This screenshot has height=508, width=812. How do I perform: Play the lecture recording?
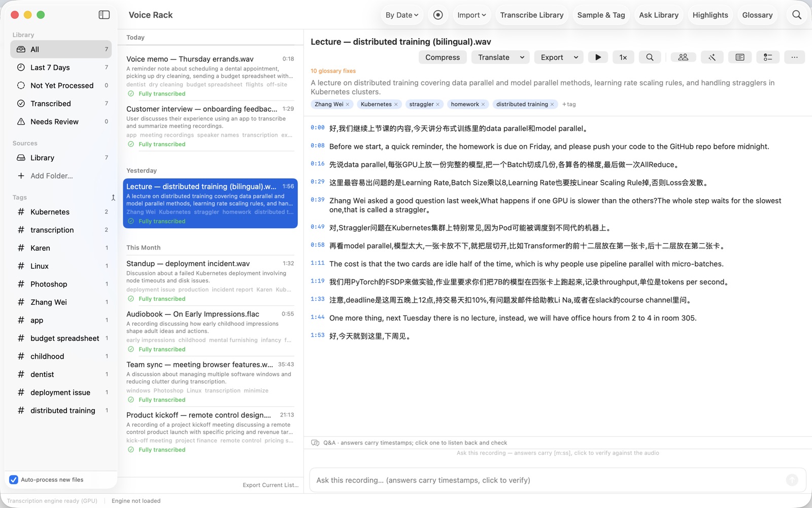(598, 57)
